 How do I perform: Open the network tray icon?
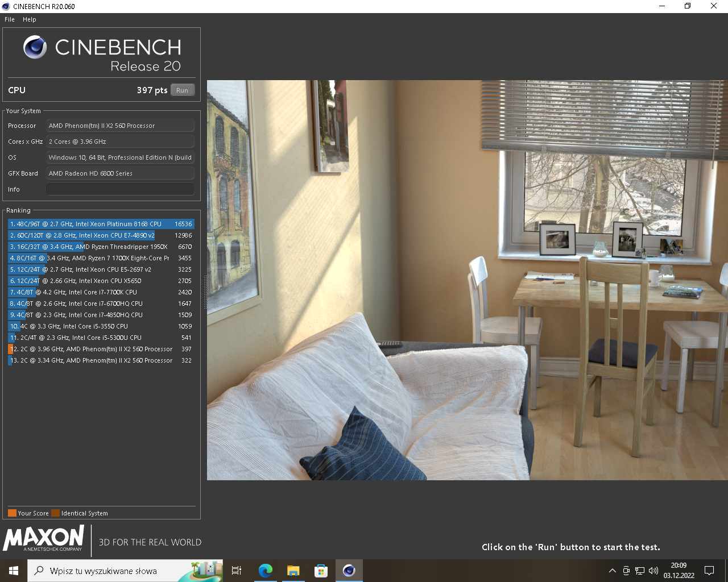tap(640, 571)
